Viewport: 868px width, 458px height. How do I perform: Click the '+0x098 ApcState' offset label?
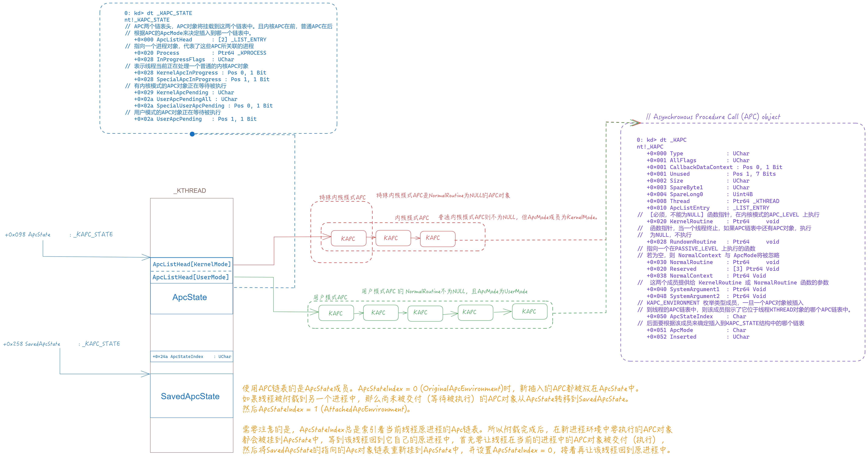click(28, 235)
